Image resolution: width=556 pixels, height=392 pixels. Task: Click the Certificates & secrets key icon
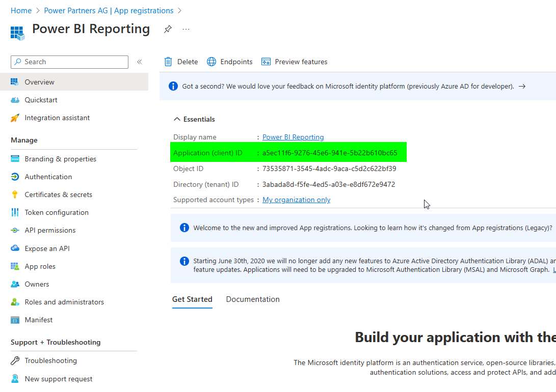tap(15, 194)
